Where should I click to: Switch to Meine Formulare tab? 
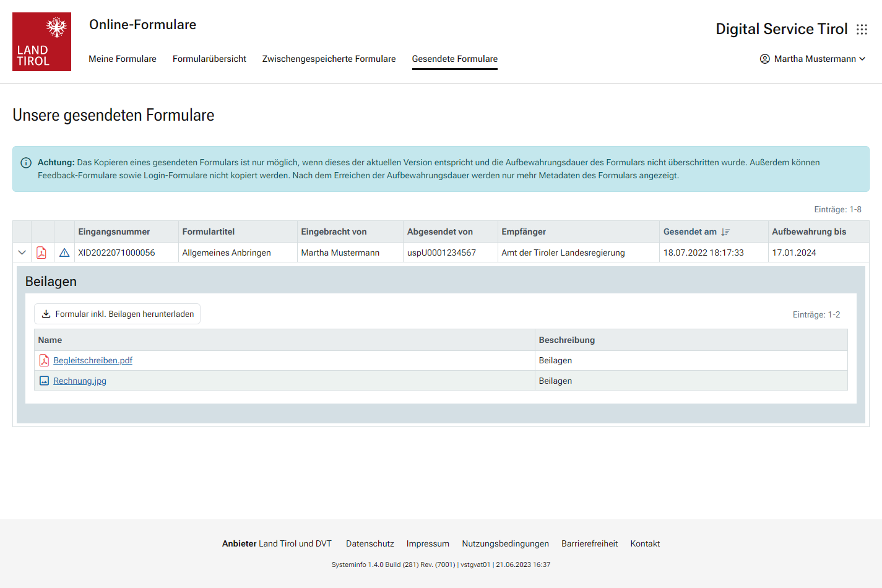(123, 59)
